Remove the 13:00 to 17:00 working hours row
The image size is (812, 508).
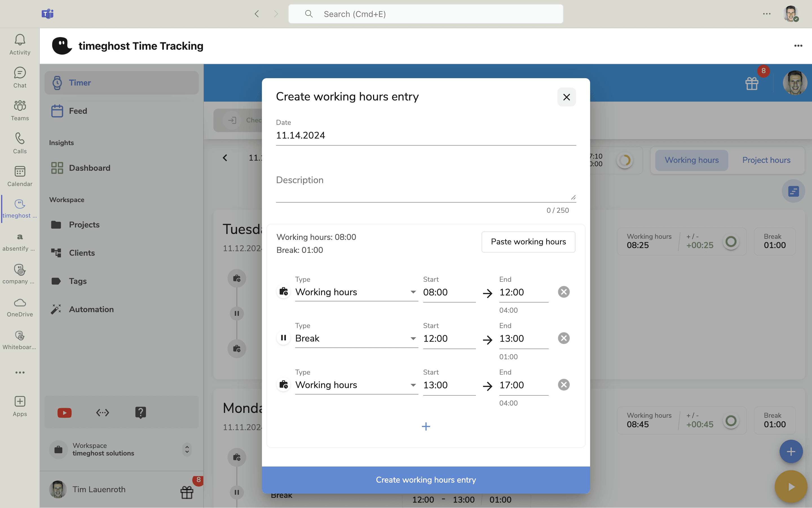tap(564, 384)
